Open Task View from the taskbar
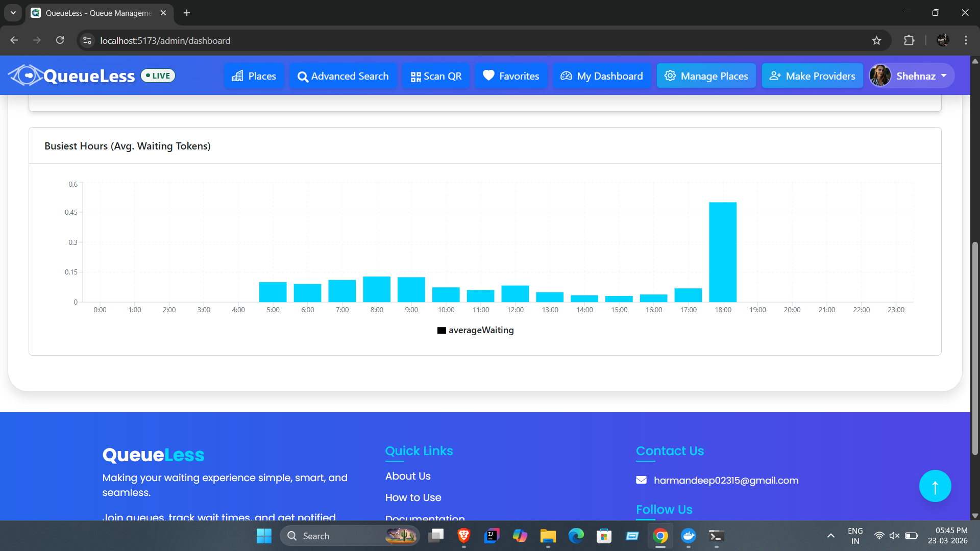The height and width of the screenshot is (551, 980). click(x=436, y=536)
